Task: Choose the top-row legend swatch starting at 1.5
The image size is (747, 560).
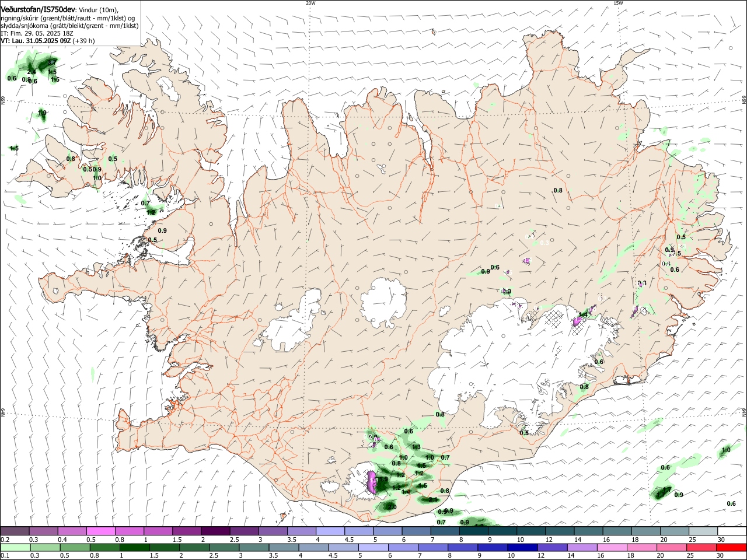Action: tap(186, 531)
